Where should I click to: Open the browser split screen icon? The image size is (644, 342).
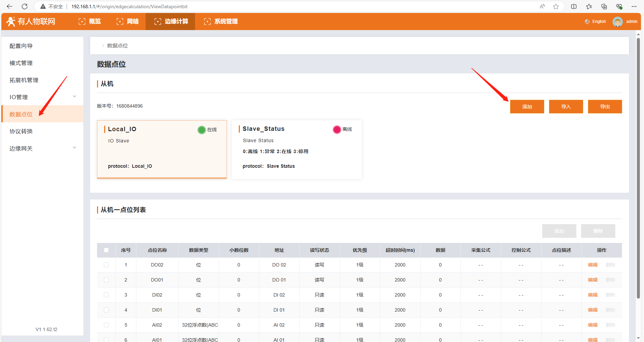click(x=574, y=6)
